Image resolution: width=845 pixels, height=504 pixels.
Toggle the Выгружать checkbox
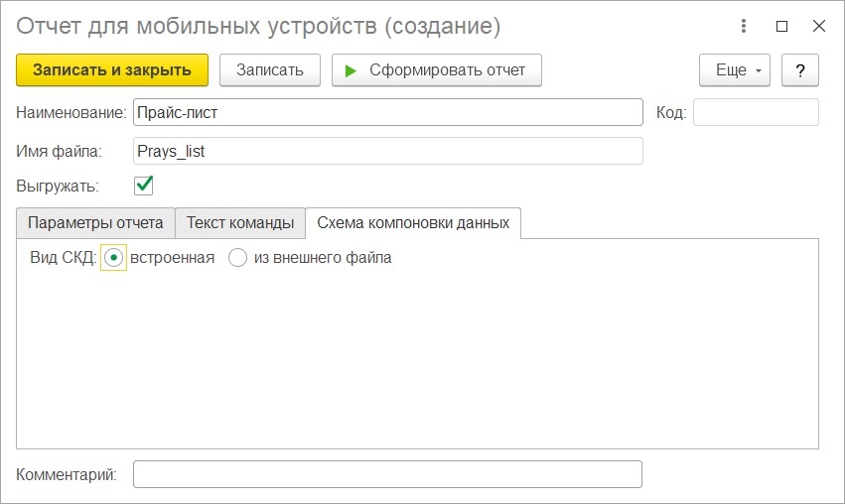(x=143, y=186)
